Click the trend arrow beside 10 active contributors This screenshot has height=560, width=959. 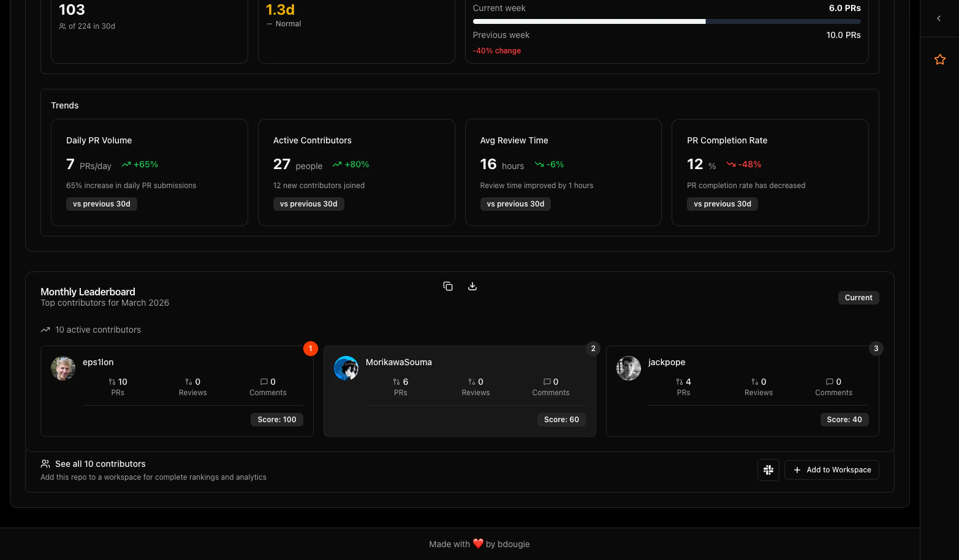[x=45, y=330]
